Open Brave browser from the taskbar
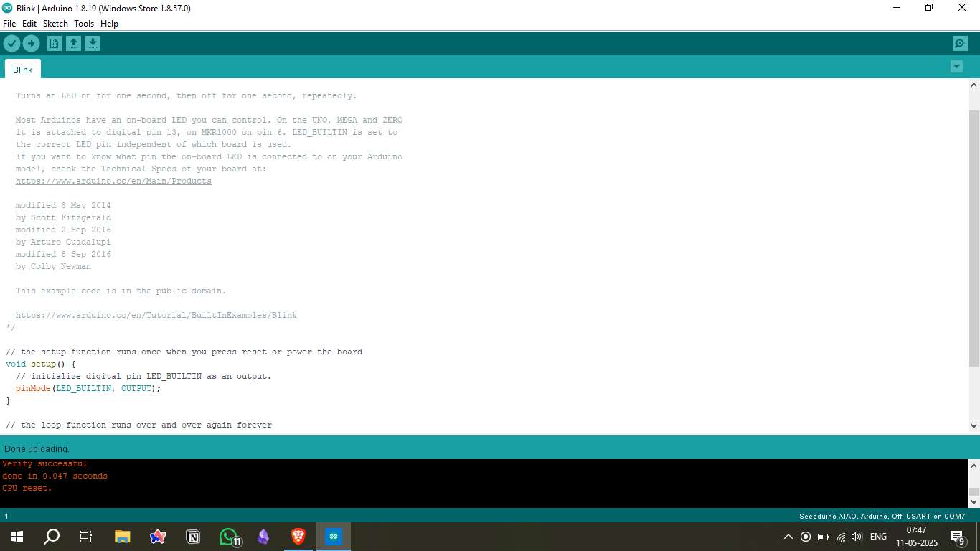 [x=298, y=537]
